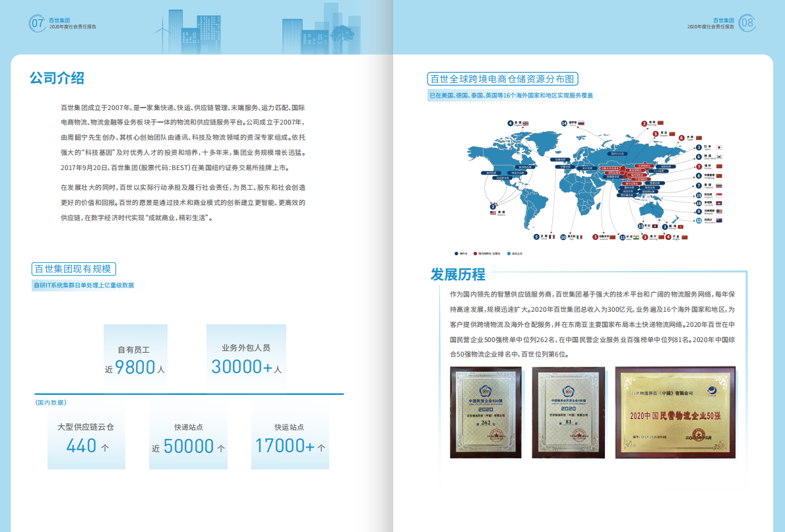Expand the Singapore marker 15

(699, 194)
